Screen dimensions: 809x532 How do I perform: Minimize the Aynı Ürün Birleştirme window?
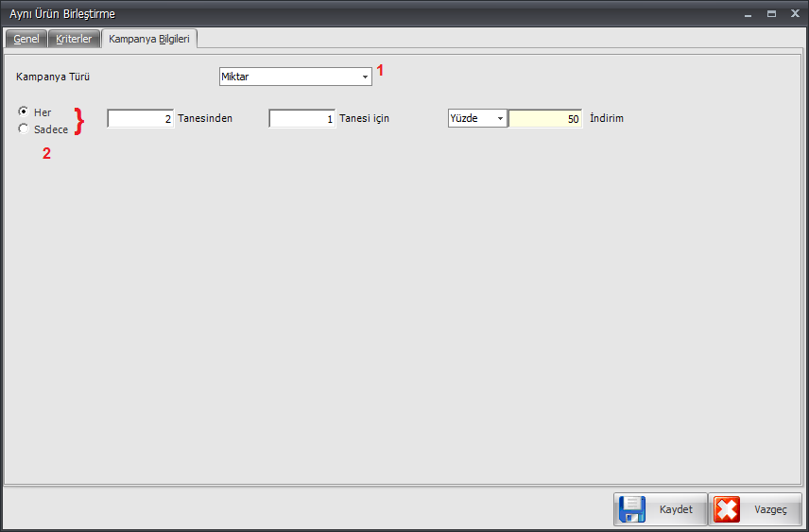click(748, 14)
